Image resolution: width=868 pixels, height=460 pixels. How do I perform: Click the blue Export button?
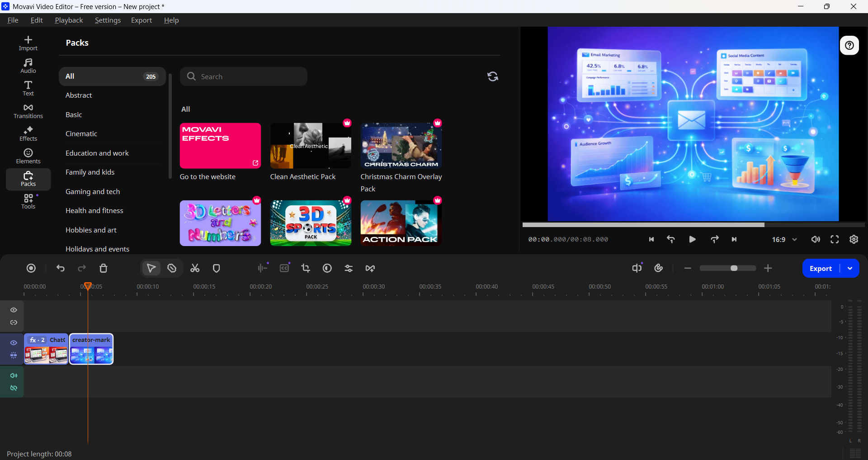pyautogui.click(x=821, y=268)
